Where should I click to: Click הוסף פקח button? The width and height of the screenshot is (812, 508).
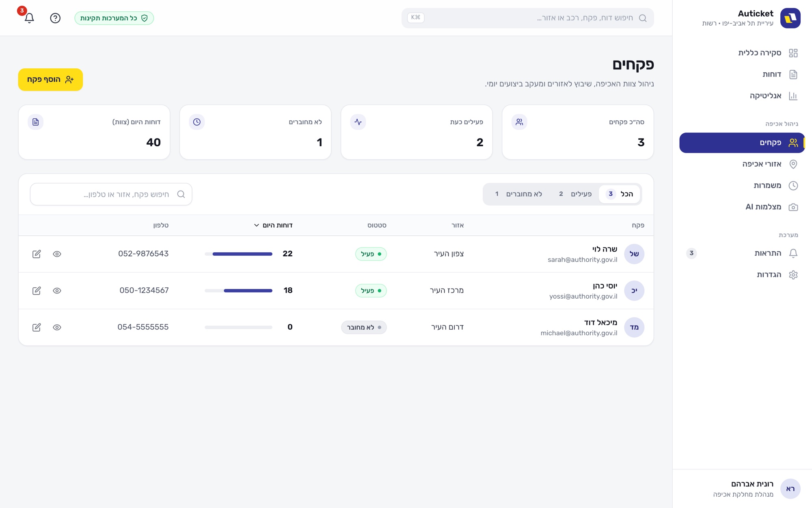pos(50,80)
